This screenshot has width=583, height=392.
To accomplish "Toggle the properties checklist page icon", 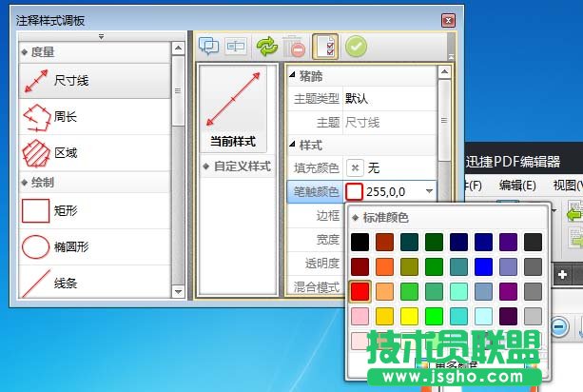I will (x=325, y=47).
